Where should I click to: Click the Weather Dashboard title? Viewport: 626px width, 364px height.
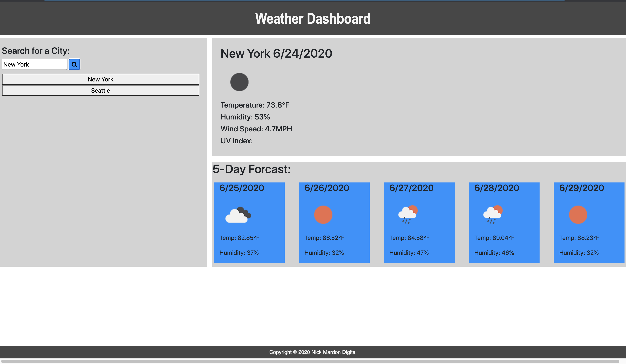(x=313, y=18)
